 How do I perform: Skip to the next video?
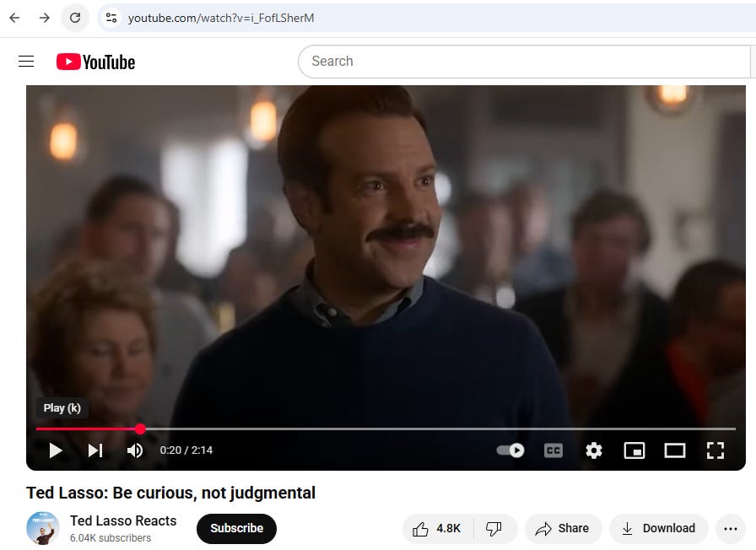tap(95, 450)
